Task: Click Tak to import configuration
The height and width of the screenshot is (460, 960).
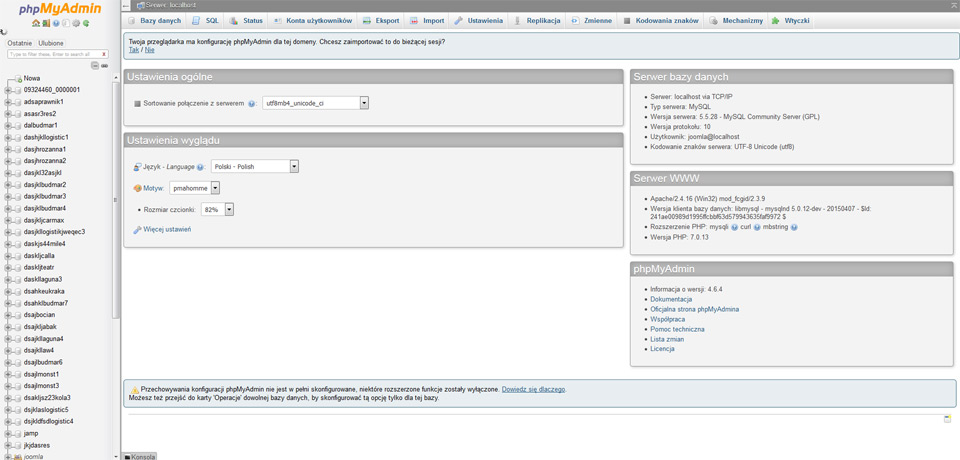Action: pyautogui.click(x=134, y=50)
